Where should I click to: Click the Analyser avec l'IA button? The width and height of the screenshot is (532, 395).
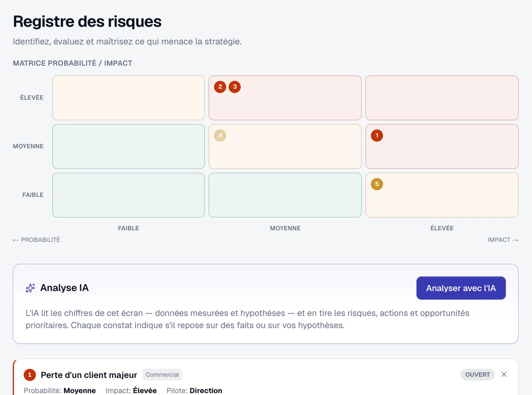pyautogui.click(x=461, y=288)
